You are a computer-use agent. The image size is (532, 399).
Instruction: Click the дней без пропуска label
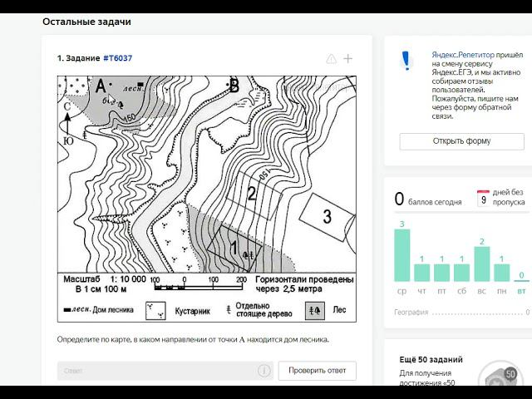tap(509, 197)
